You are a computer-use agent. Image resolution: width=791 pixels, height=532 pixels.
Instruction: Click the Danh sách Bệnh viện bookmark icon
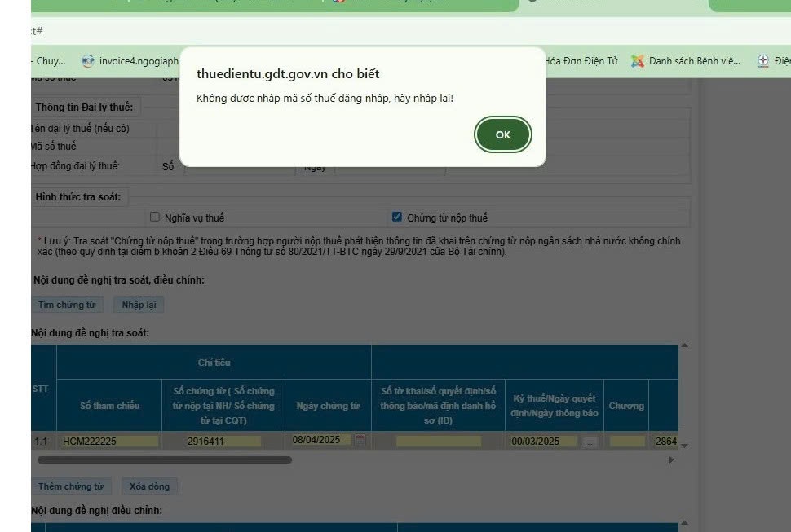pos(639,61)
